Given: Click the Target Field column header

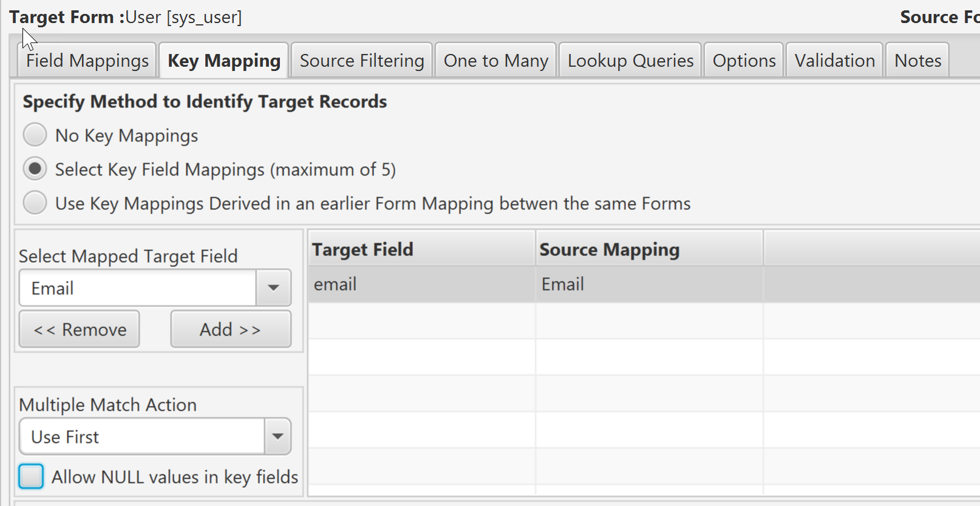Looking at the screenshot, I should (421, 249).
